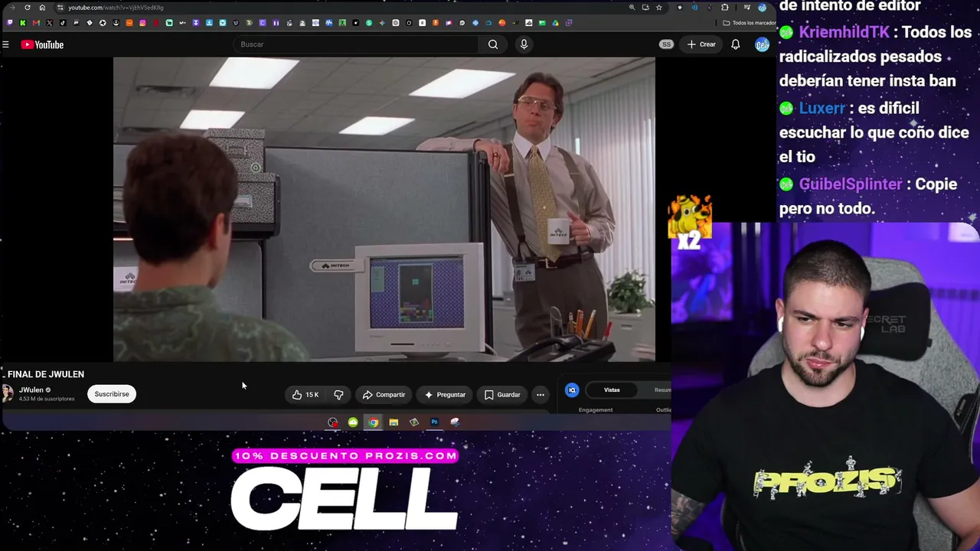Click the Crear button

(x=701, y=44)
